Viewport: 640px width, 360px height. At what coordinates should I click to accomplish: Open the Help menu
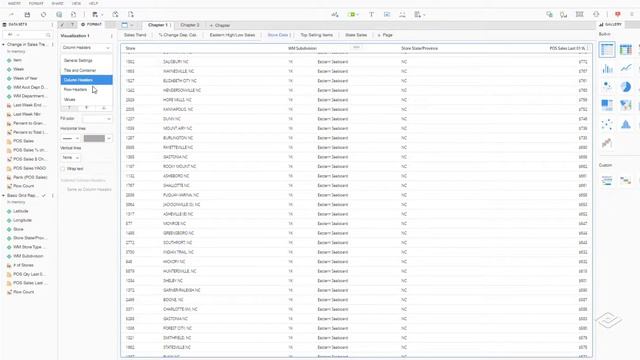[x=93, y=3]
